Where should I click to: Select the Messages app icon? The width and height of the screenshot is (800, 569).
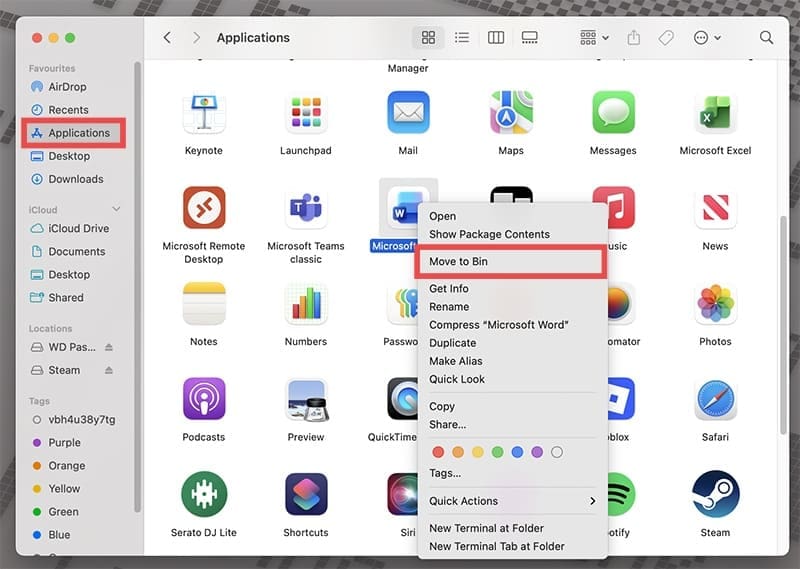613,112
